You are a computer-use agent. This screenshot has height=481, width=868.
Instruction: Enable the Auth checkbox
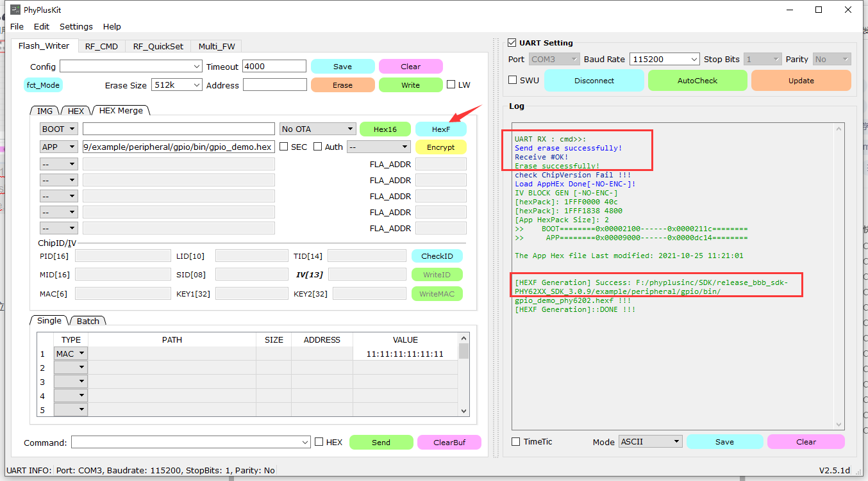317,147
